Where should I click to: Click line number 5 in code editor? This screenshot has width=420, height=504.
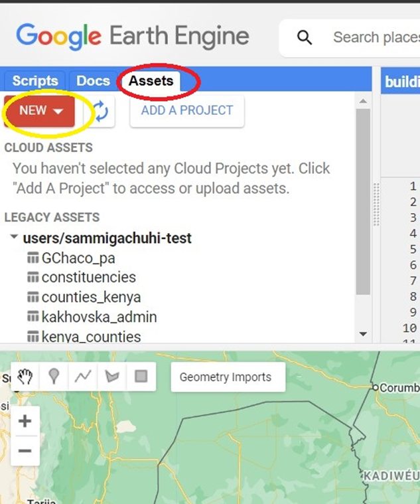coord(413,250)
